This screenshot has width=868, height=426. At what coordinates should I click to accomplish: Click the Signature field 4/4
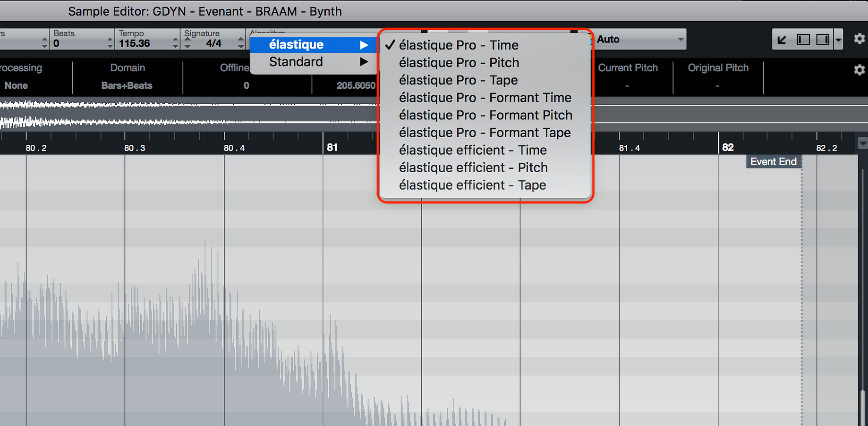[214, 43]
